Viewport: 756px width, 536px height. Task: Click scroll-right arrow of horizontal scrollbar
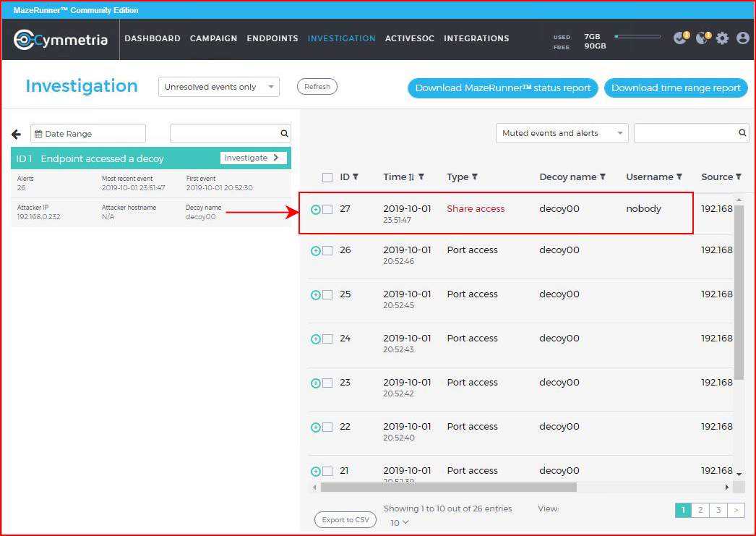pos(727,488)
